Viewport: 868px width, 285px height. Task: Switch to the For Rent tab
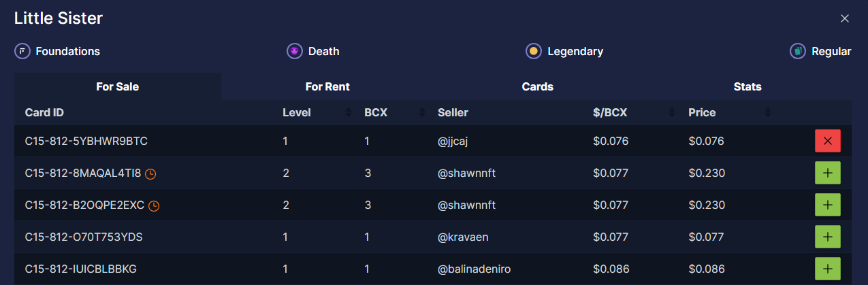point(327,87)
